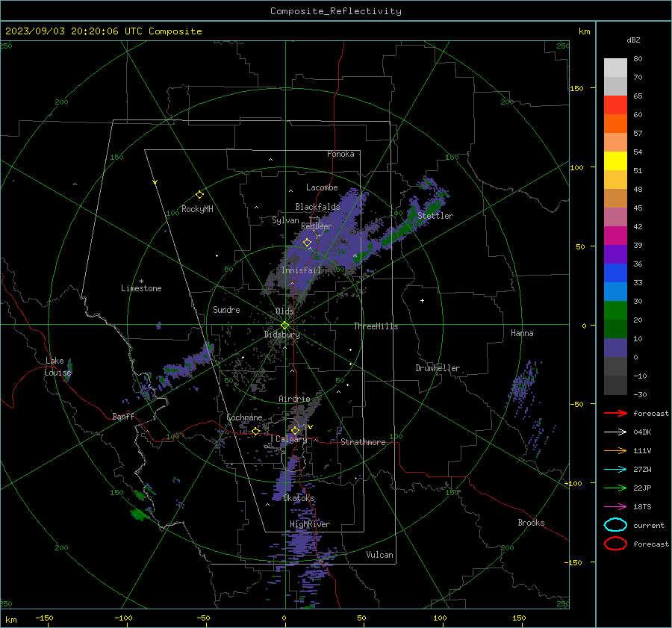The image size is (672, 628).
Task: Select the magenta 42-39 dBZ swatch
Action: point(615,235)
